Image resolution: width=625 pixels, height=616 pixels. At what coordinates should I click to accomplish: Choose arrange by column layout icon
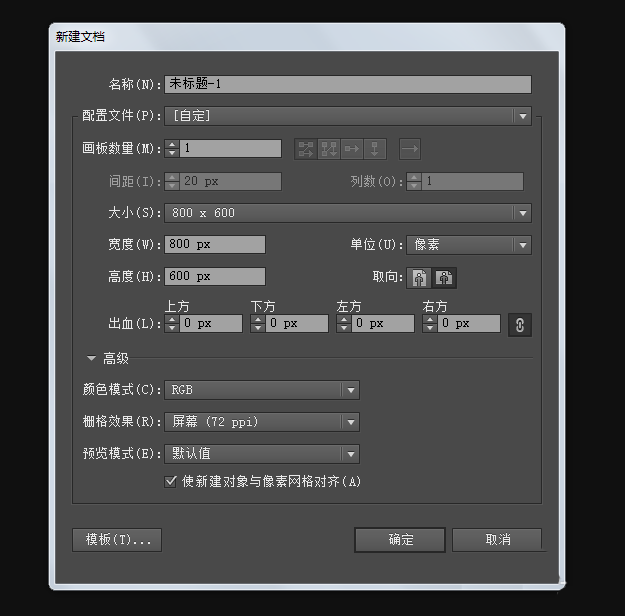pos(375,149)
